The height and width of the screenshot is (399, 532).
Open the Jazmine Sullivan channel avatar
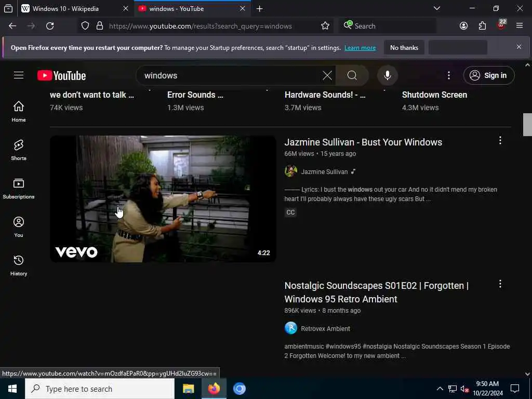[x=291, y=171]
